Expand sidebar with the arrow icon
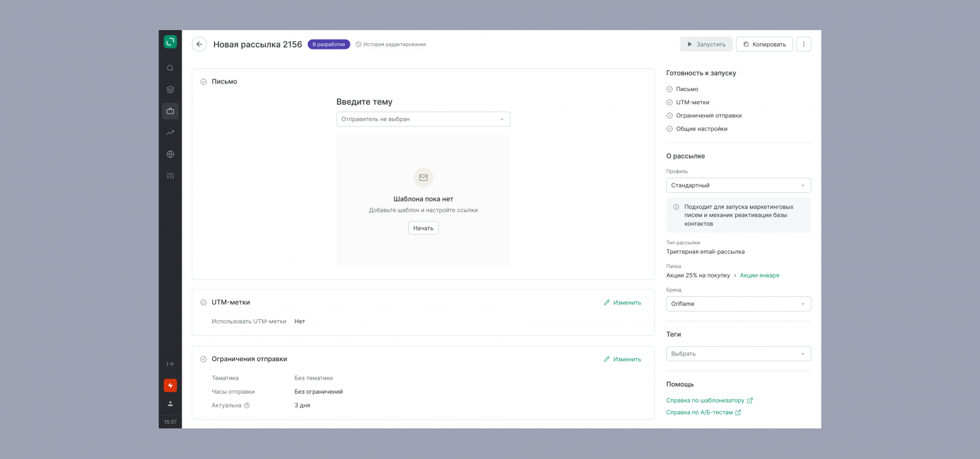Image resolution: width=980 pixels, height=459 pixels. 170,364
